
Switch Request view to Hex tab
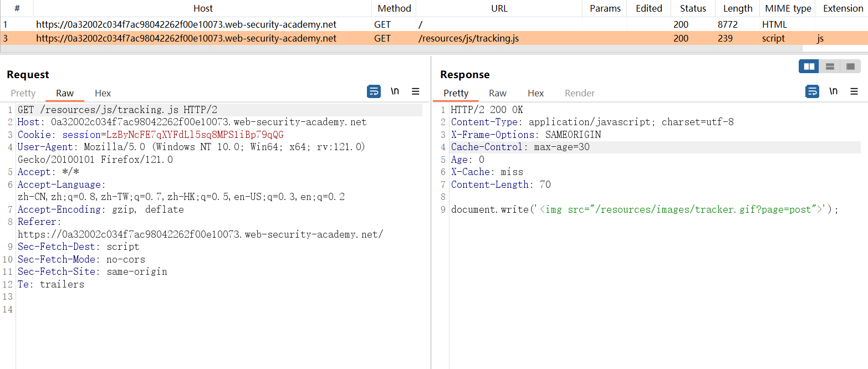(103, 93)
